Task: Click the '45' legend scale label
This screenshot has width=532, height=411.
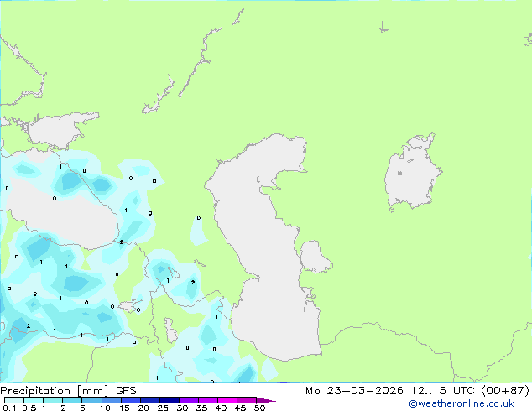Action: (240, 408)
